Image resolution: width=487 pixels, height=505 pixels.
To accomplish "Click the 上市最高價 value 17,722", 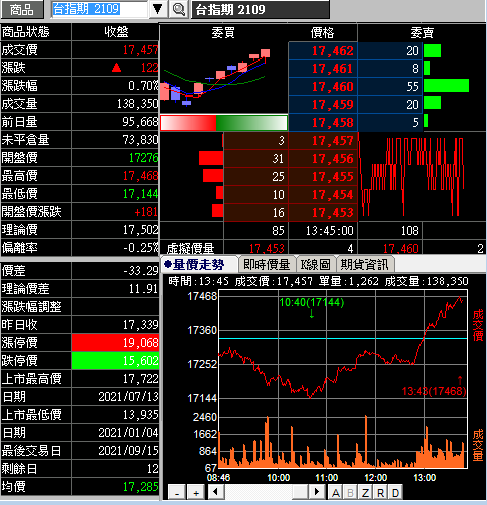I will click(140, 379).
